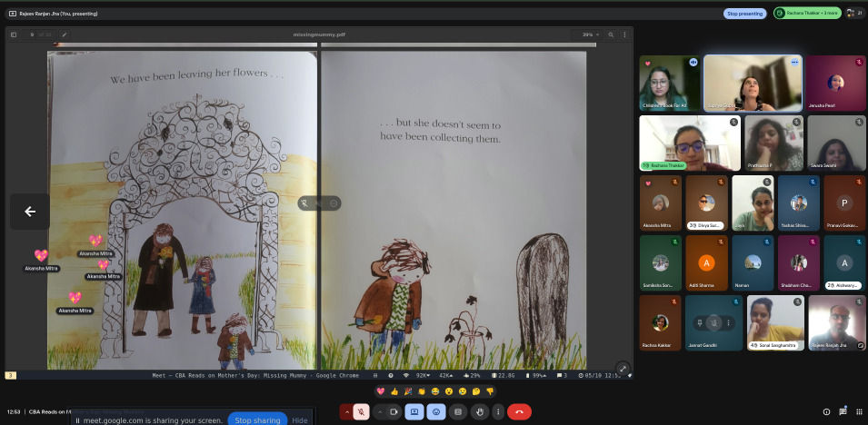Raise your hand in the meeting
The width and height of the screenshot is (868, 425).
click(480, 411)
